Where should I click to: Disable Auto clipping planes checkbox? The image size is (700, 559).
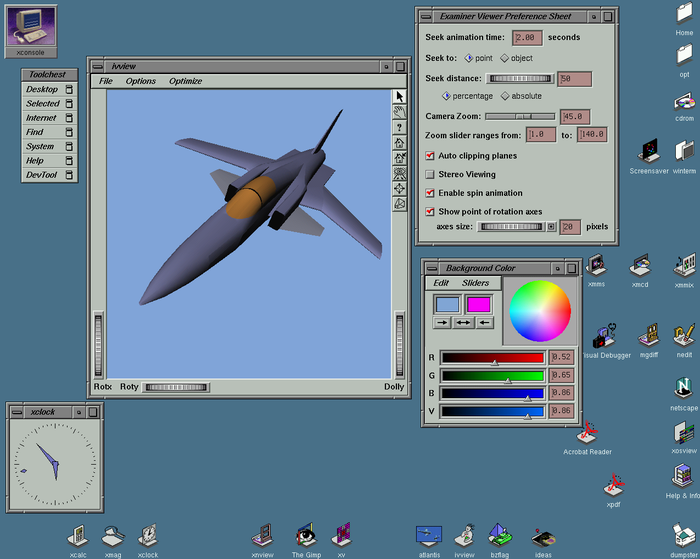click(430, 156)
